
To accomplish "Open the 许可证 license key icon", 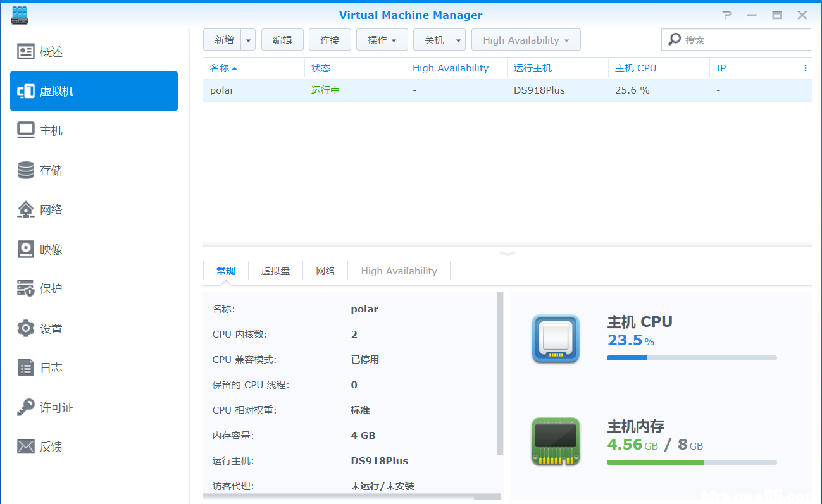I will [26, 407].
